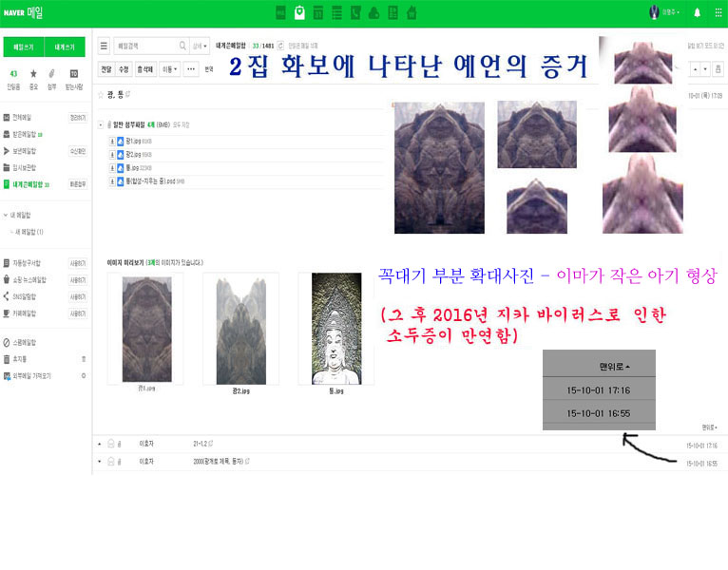
Task: Collapse the 내 메일함 section chevron
Action: pos(6,215)
